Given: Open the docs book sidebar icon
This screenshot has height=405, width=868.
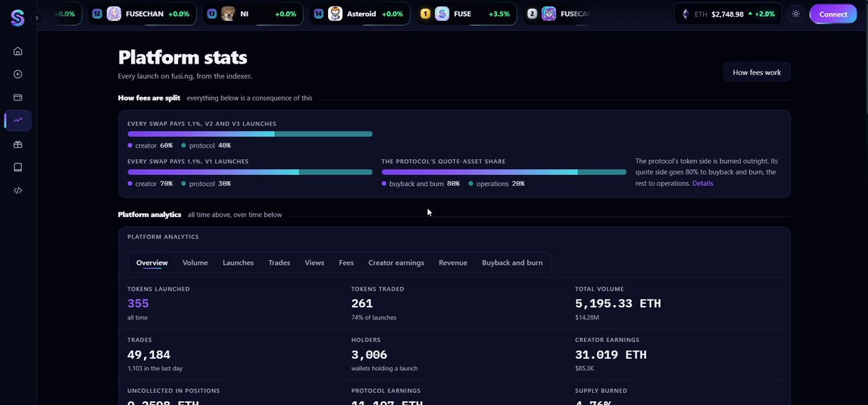Looking at the screenshot, I should pyautogui.click(x=17, y=167).
